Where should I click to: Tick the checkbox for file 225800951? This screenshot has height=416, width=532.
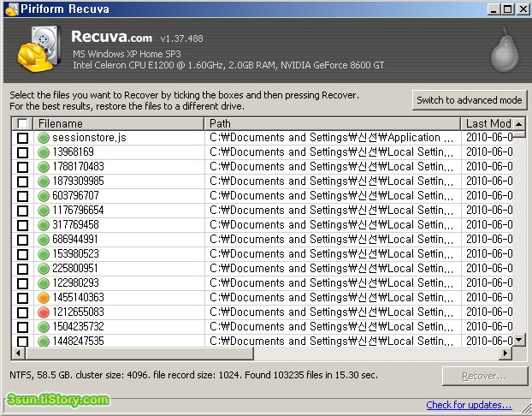[23, 269]
